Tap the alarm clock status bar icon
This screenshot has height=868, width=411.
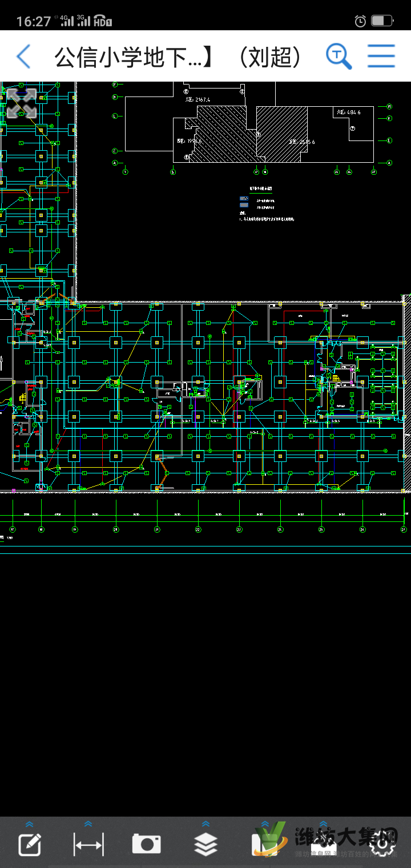(x=360, y=21)
